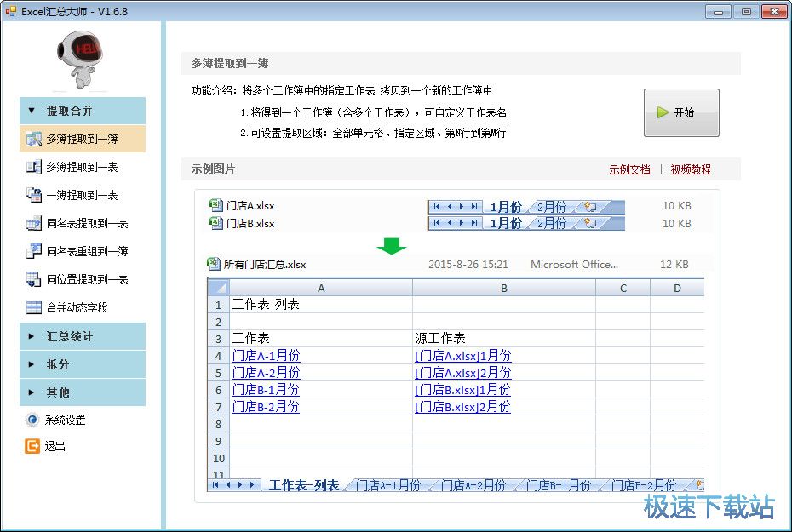Select the 多簿提取到一簿 extraction tool
The width and height of the screenshot is (792, 532).
(x=83, y=139)
